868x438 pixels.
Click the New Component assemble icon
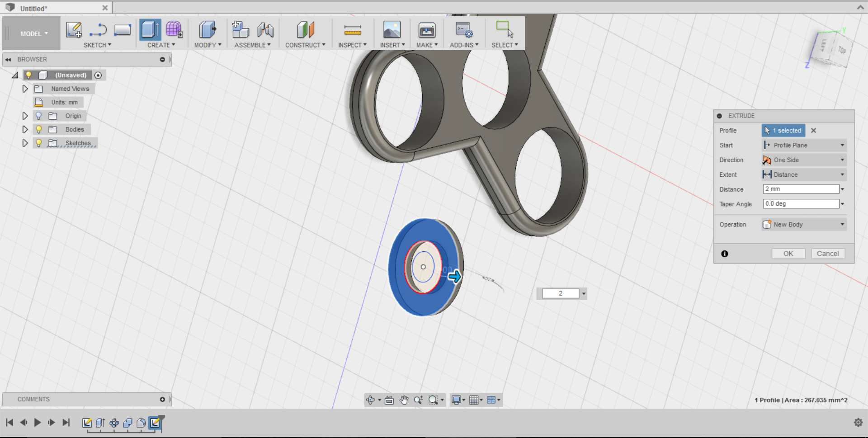241,30
